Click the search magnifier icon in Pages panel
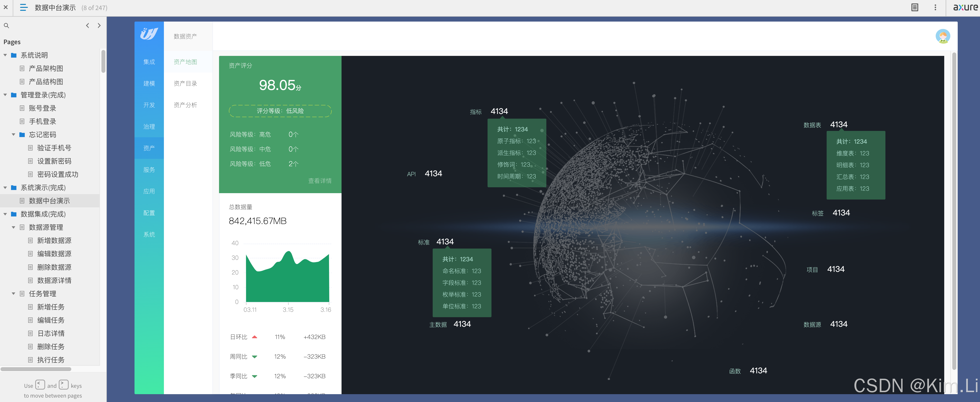The image size is (980, 402). [6, 25]
